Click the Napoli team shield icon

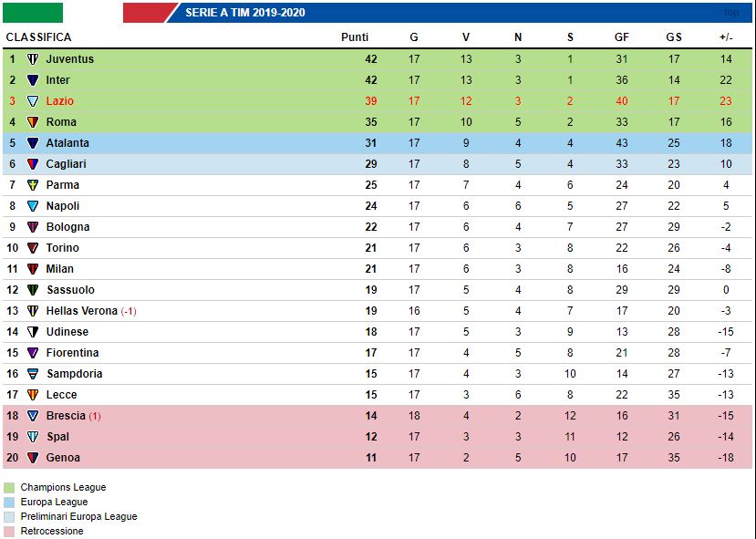click(33, 206)
